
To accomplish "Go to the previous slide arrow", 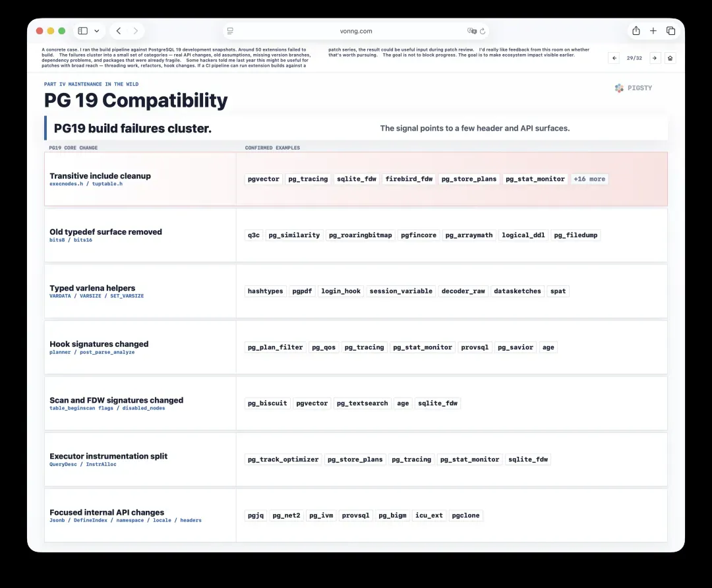I will tap(614, 58).
